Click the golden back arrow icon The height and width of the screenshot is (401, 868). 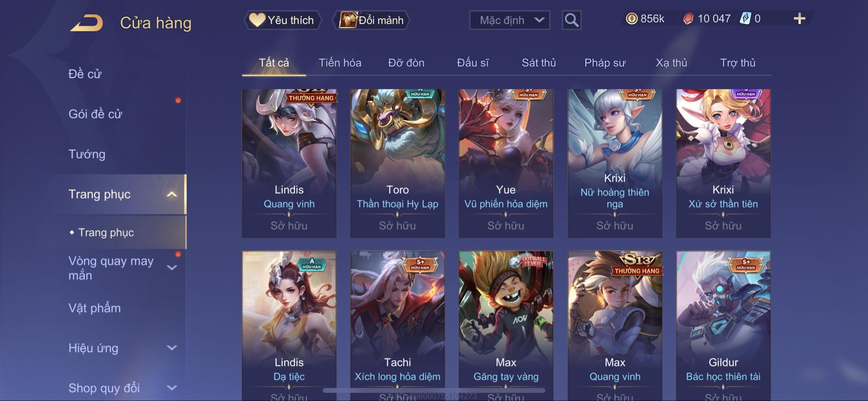click(87, 22)
